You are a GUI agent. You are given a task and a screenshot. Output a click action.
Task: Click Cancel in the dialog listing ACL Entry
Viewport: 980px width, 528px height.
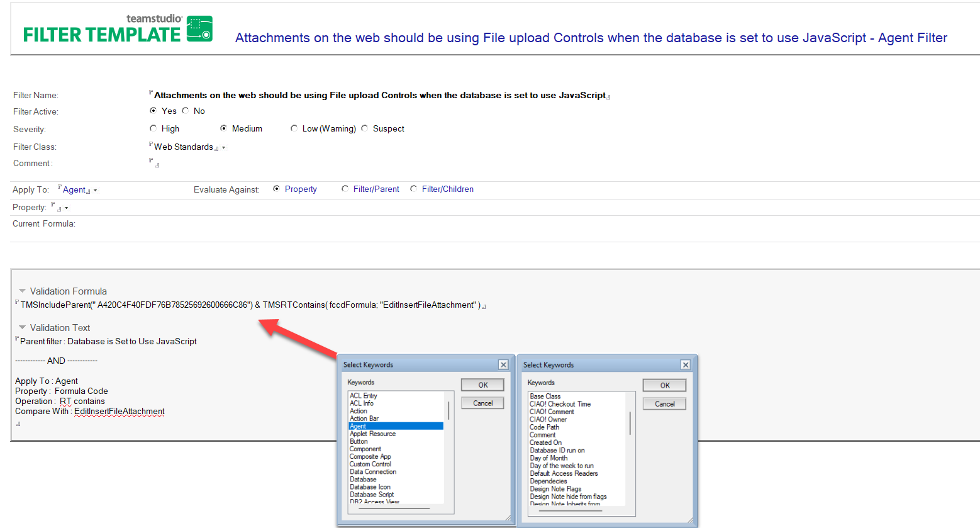coord(482,403)
